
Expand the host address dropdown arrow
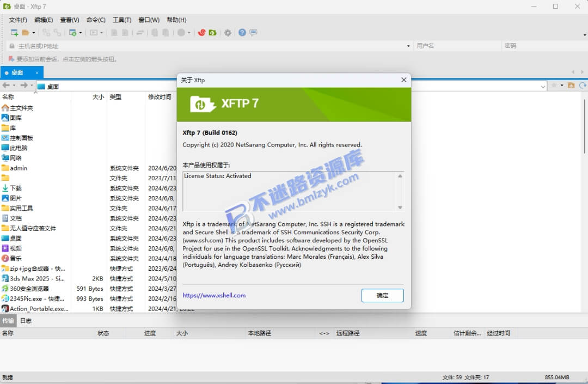[408, 46]
